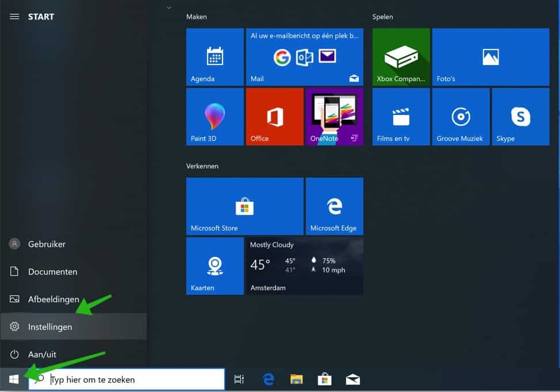Viewport: 560px width, 392px height.
Task: Open the Groove Muziek tile
Action: pos(461,117)
